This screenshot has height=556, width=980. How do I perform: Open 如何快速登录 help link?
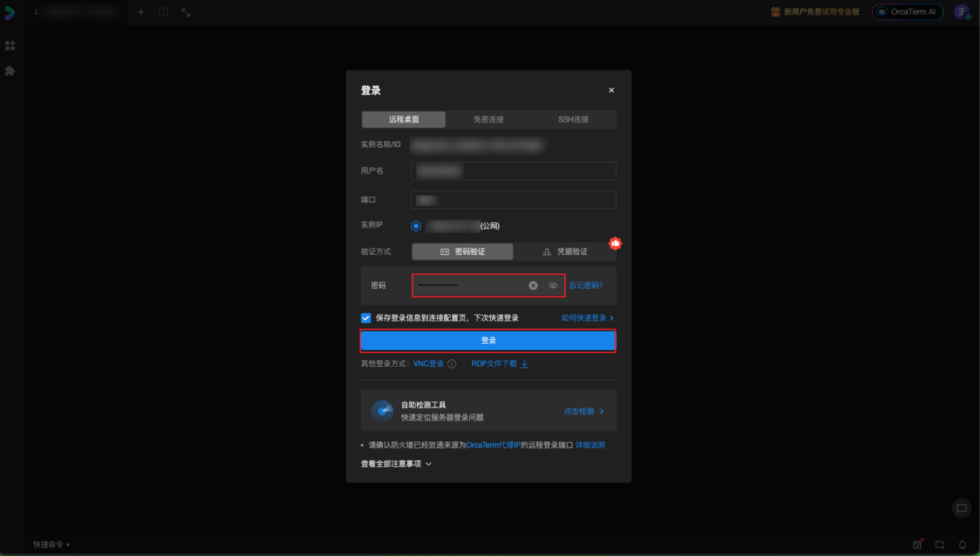587,318
